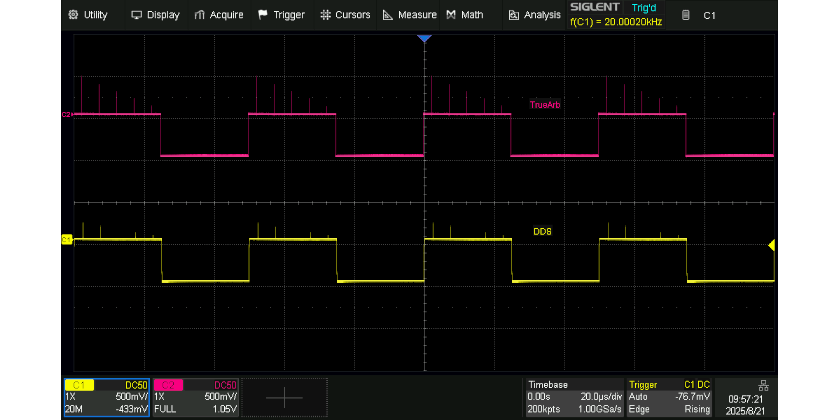Open the Utility menu
Viewport: 840px width, 420px height.
coord(88,15)
